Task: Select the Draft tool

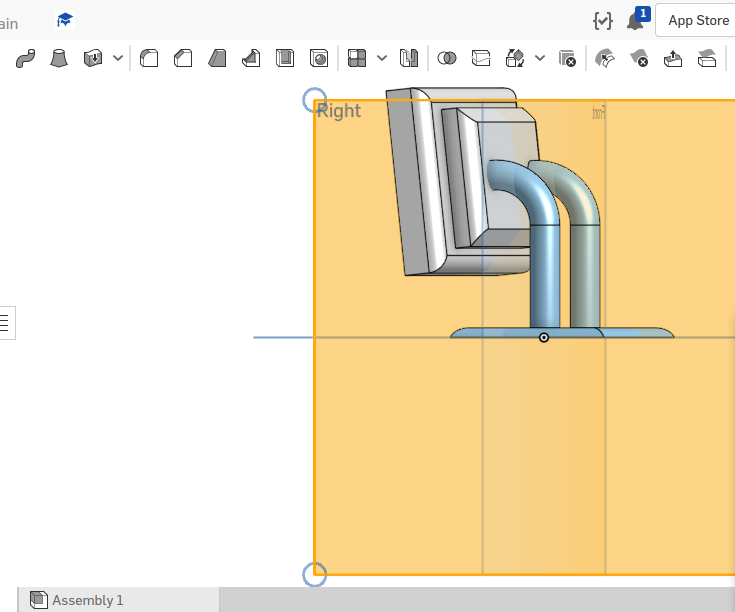Action: point(217,58)
